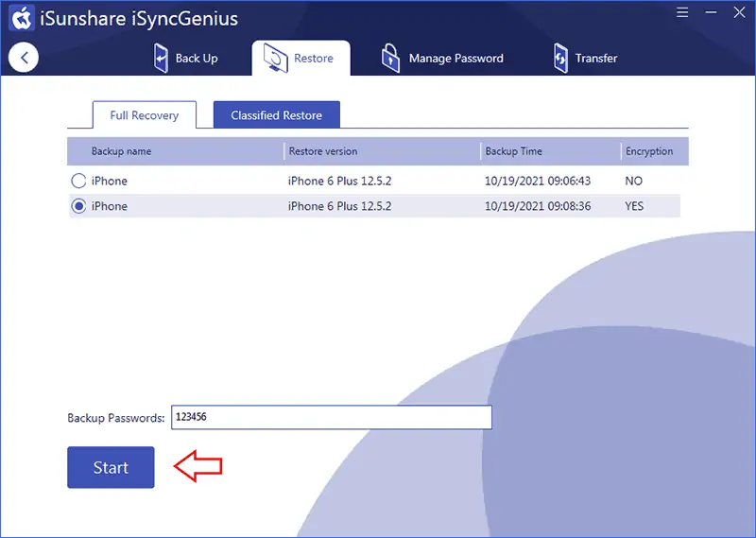Click the back arrow button
This screenshot has width=756, height=538.
pyautogui.click(x=24, y=58)
